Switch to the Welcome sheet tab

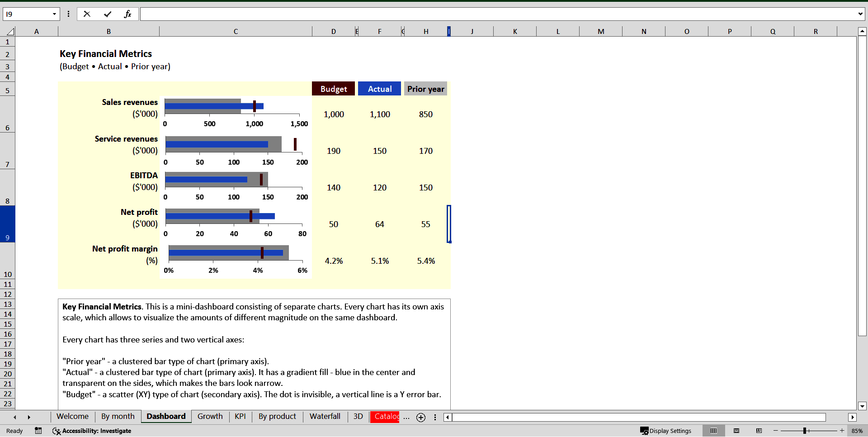[72, 417]
